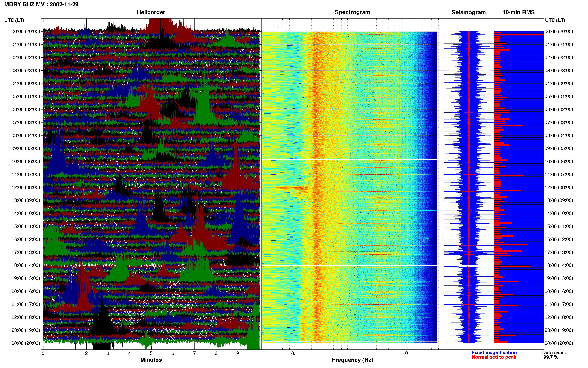Select the 'Spectrogram' panel heading
This screenshot has height=368, width=588.
pos(352,12)
